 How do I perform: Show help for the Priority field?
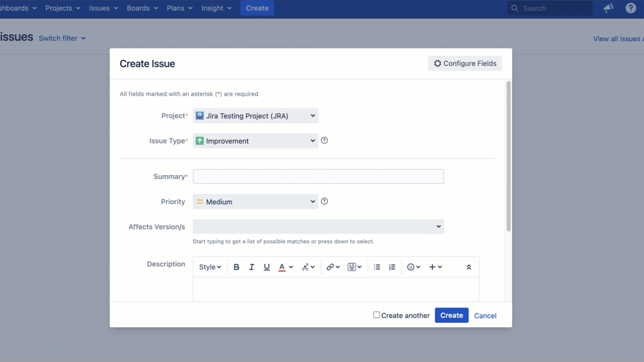coord(325,202)
